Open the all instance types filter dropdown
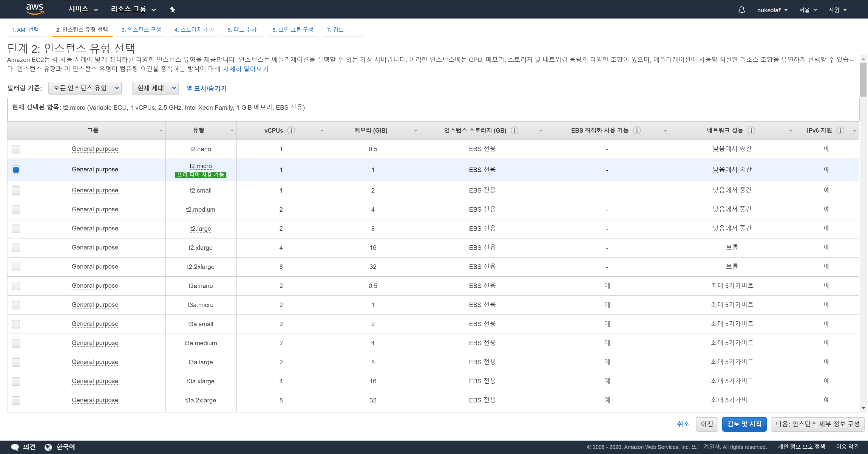Viewport: 868px width, 454px height. pos(85,88)
